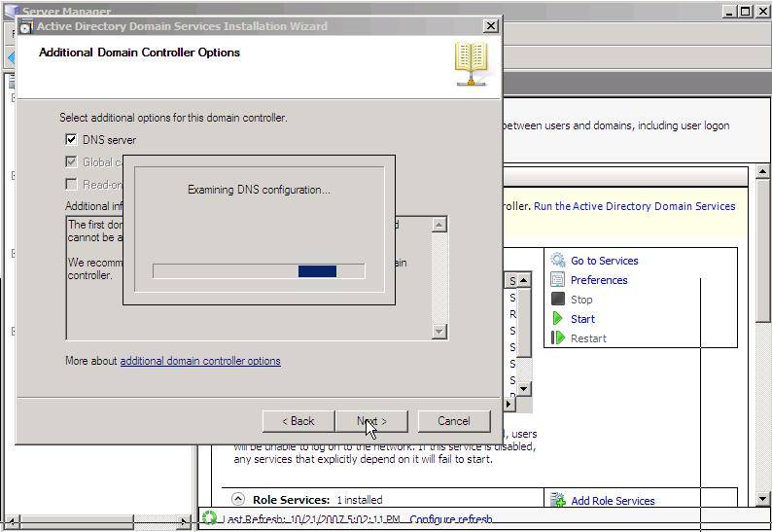Click Role Services 1 installed text
Image resolution: width=772 pixels, height=532 pixels.
pyautogui.click(x=318, y=500)
